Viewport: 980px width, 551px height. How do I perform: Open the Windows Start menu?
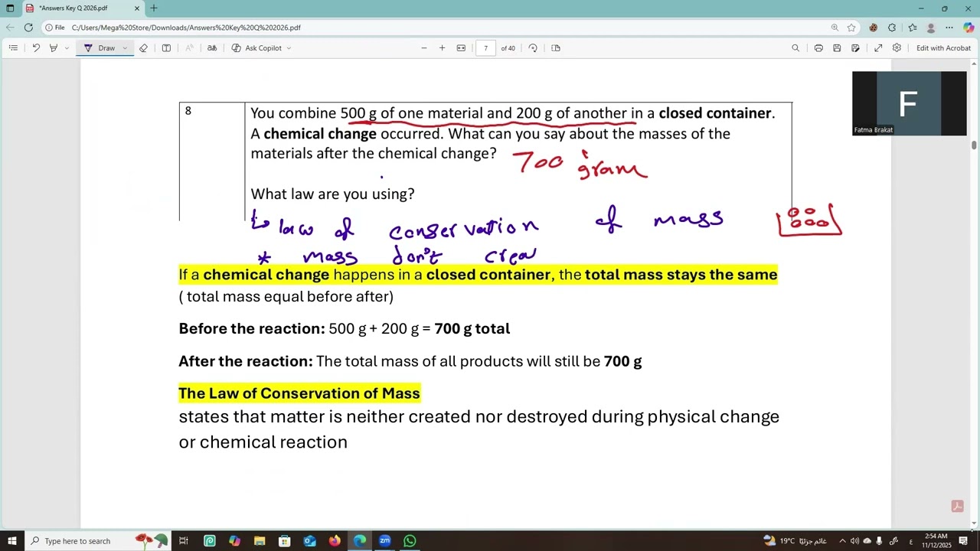click(11, 541)
